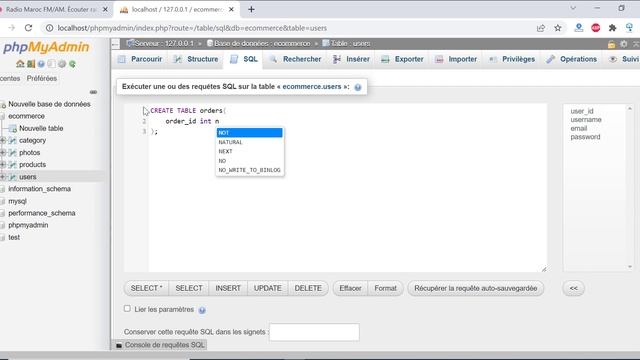Open phpMyAdmin documentation blue help icon

click(x=41, y=64)
